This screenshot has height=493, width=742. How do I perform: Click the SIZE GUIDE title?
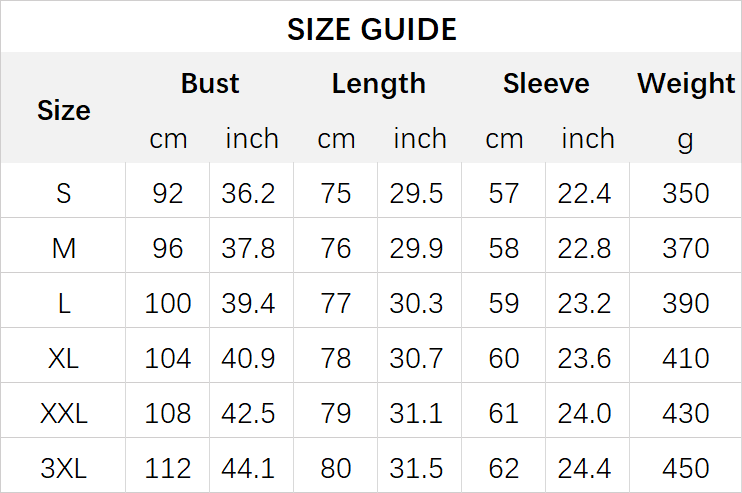[371, 29]
